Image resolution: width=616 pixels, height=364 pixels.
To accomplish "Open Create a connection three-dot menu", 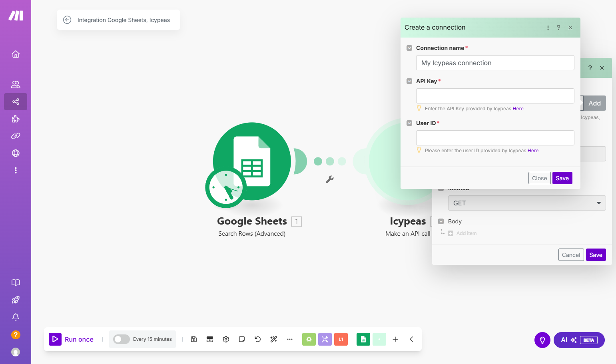I will 548,28.
